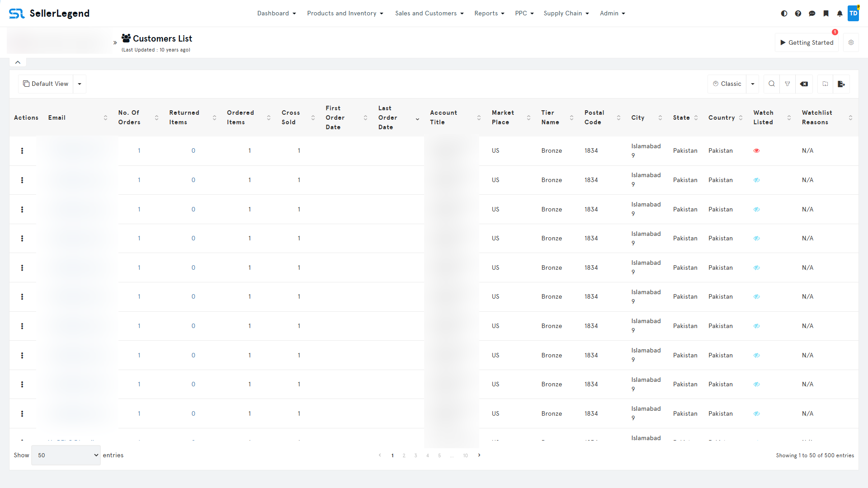The width and height of the screenshot is (868, 488).
Task: Click the bookmark icon in the header
Action: (x=826, y=14)
